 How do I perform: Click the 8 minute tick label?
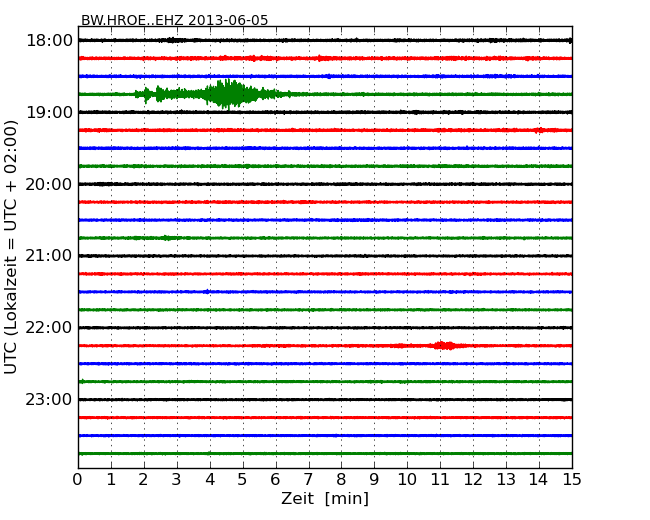tap(341, 480)
